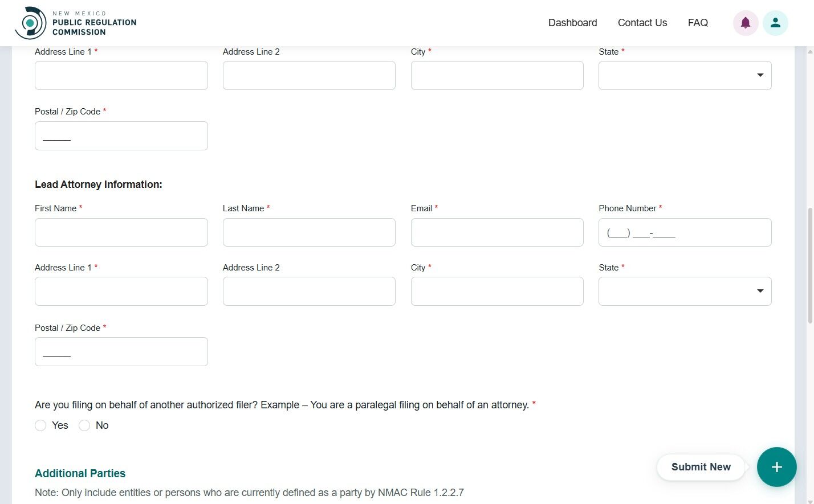Go to the Dashboard page
The height and width of the screenshot is (504, 814).
click(x=572, y=23)
